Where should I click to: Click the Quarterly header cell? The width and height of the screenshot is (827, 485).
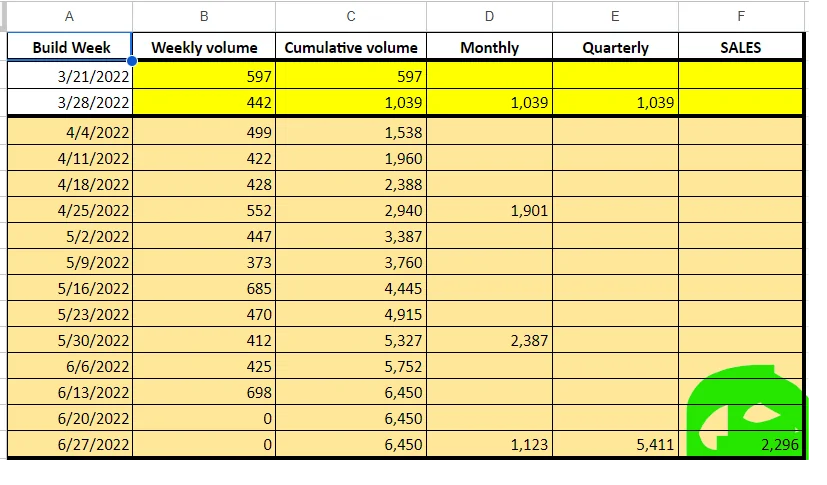coord(615,47)
